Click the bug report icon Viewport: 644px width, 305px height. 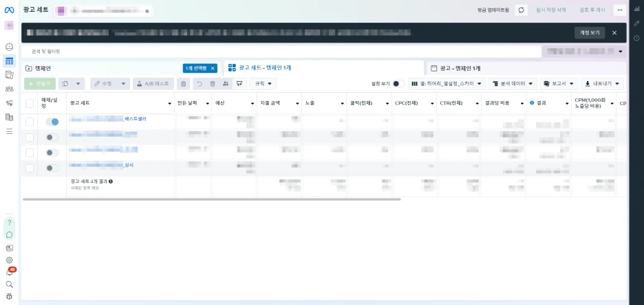click(x=9, y=296)
